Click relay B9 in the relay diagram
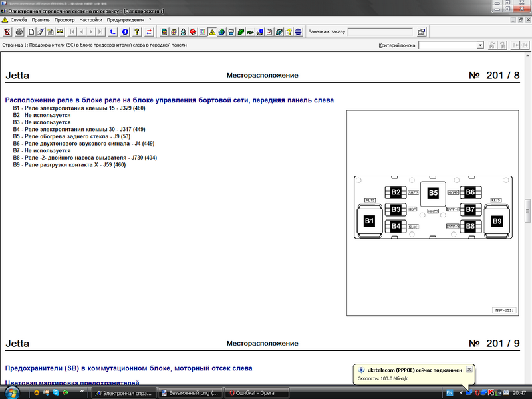Image resolution: width=532 pixels, height=399 pixels. coord(497,221)
